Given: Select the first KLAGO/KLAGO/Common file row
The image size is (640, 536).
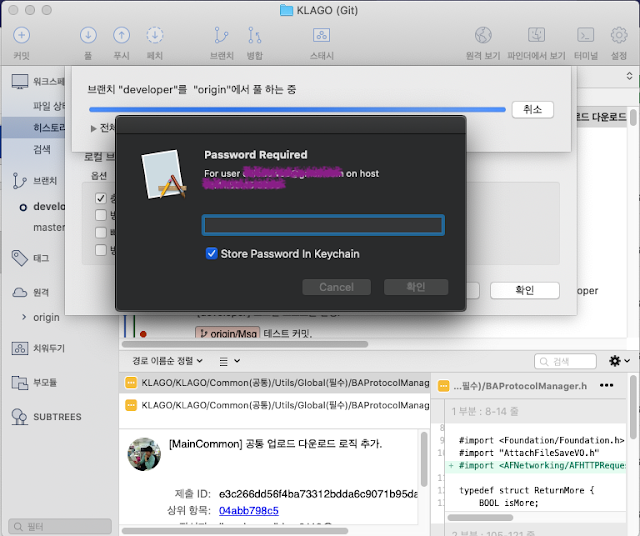Looking at the screenshot, I should [274, 383].
